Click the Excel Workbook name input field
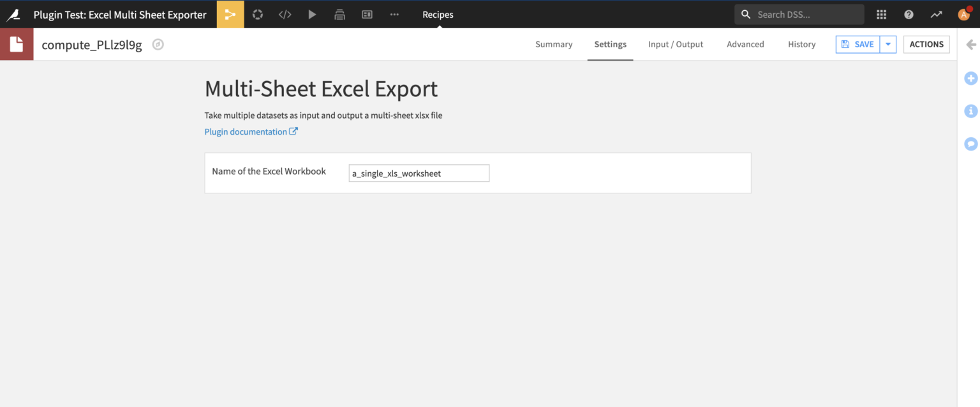 (419, 173)
